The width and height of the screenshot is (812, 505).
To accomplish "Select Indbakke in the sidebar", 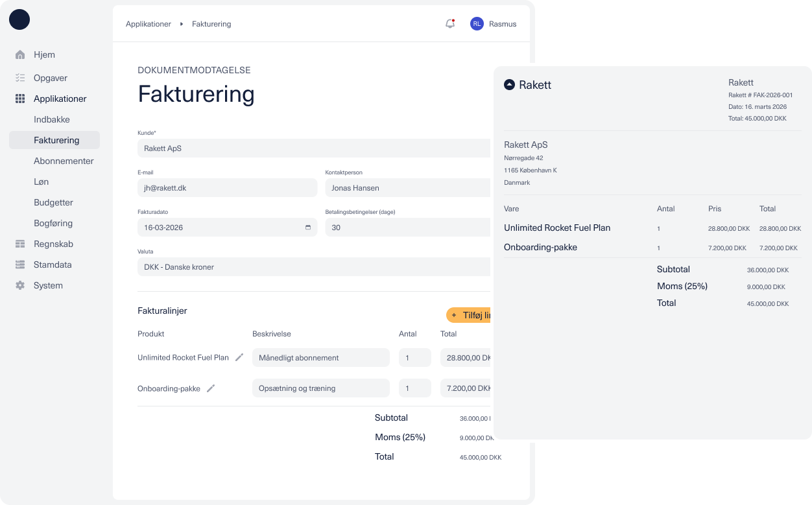I will (52, 119).
